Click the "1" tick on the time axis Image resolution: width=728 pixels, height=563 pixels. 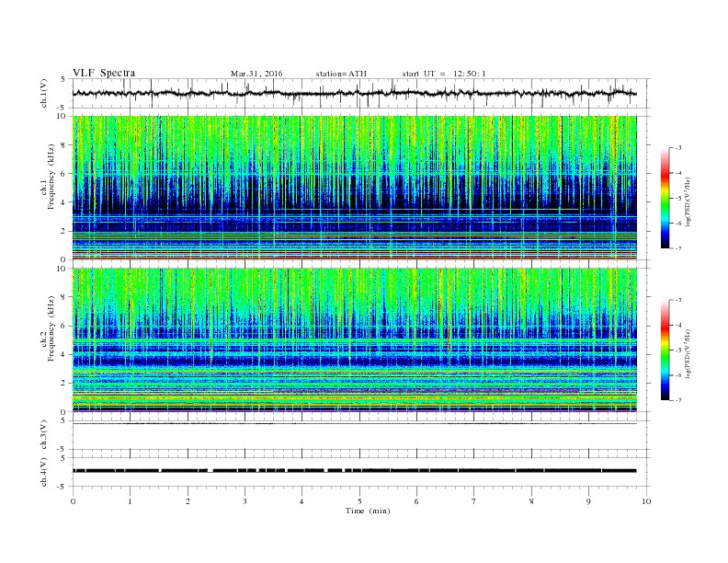[x=130, y=501]
